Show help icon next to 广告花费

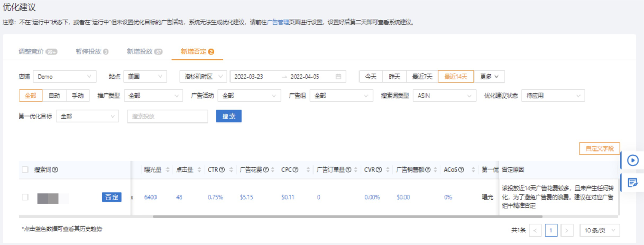tap(266, 170)
